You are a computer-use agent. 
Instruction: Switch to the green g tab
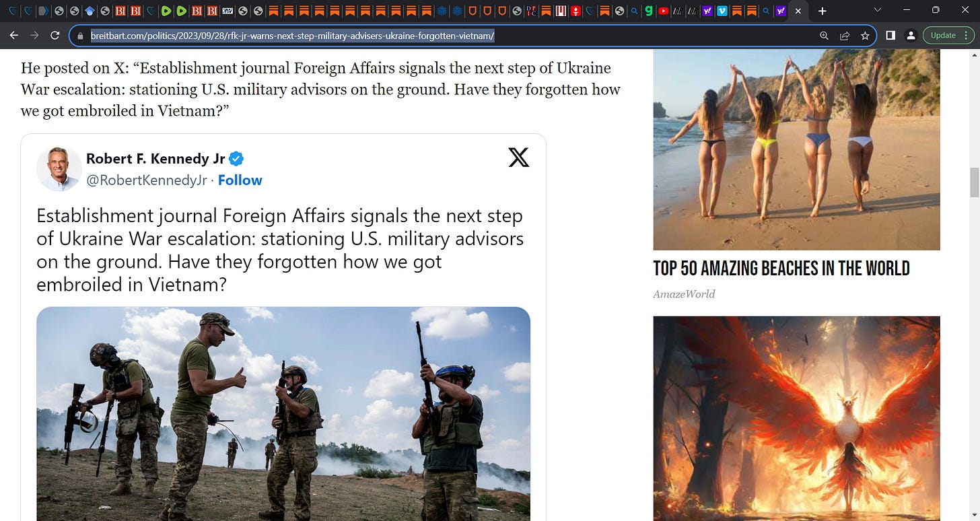tap(649, 11)
